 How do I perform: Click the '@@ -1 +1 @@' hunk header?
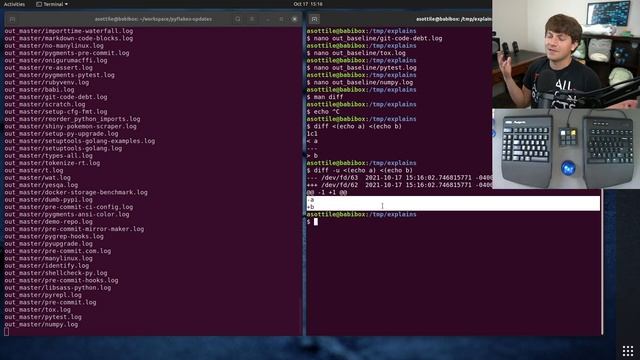(x=327, y=192)
